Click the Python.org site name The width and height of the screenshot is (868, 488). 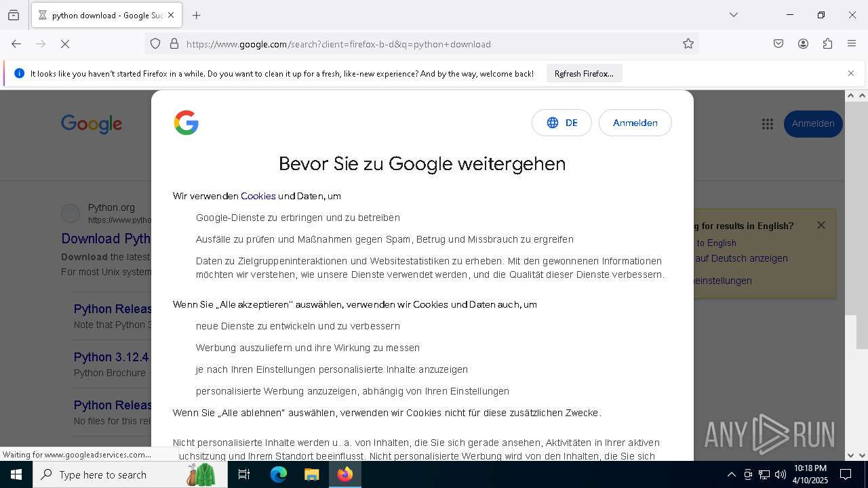coord(111,207)
